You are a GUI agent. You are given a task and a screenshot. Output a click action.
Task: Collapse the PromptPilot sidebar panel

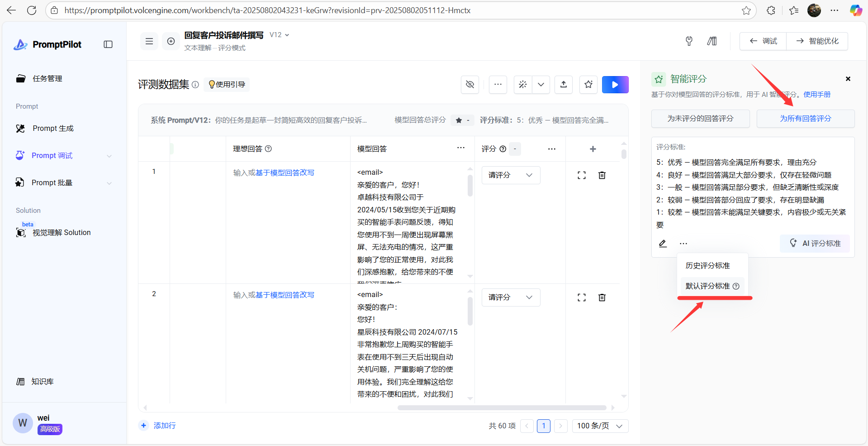pos(108,44)
